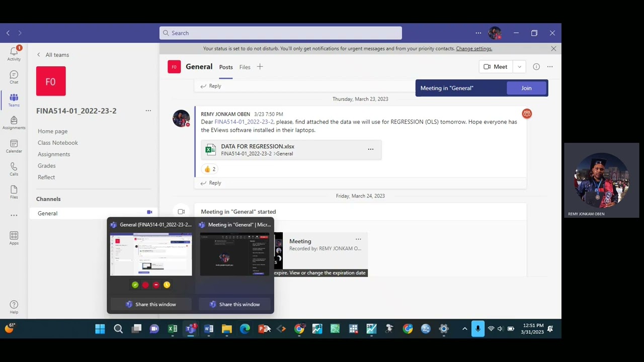
Task: Open the taskbar clock and date
Action: (x=533, y=329)
